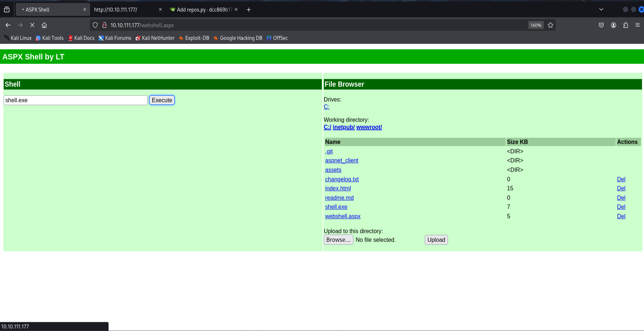Open the Pocket save icon

[601, 25]
